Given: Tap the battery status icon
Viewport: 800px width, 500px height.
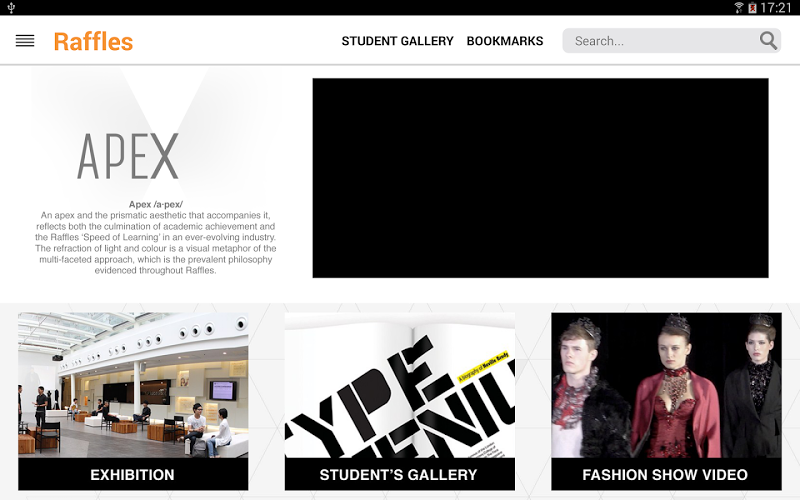Looking at the screenshot, I should click(752, 8).
